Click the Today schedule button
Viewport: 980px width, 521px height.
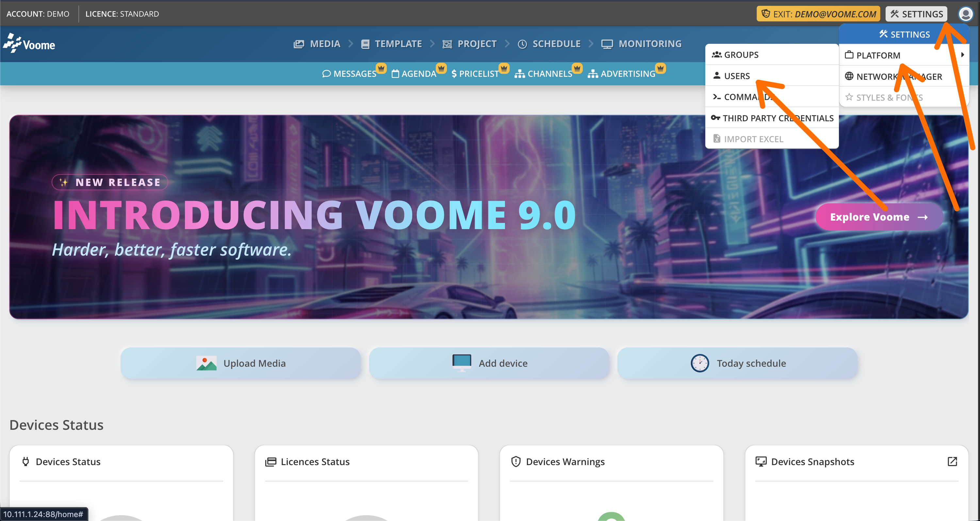click(x=737, y=363)
